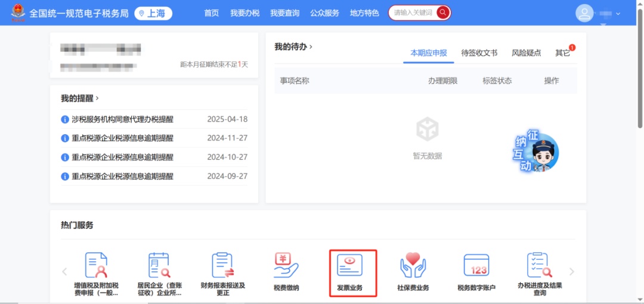Open 居民企业(查账征收) service icon
This screenshot has width=644, height=304.
click(x=159, y=266)
